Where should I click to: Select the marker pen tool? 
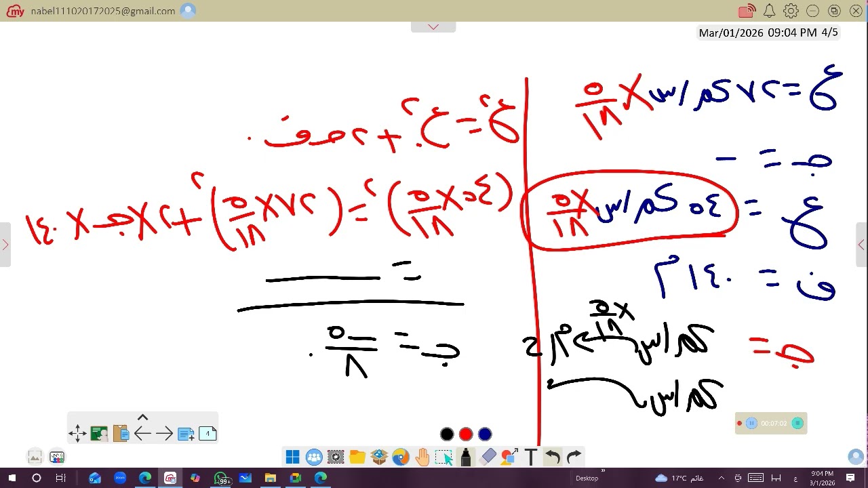pyautogui.click(x=466, y=457)
